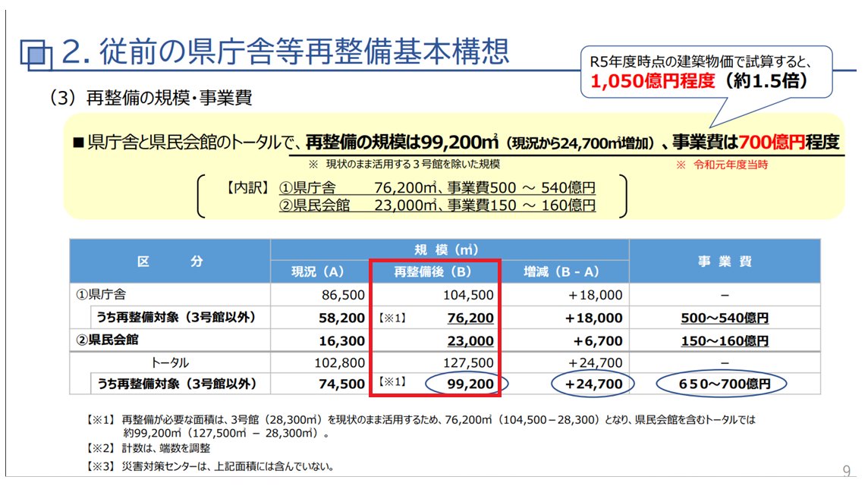The width and height of the screenshot is (868, 486).
Task: Select cell '104,500' in the 県庁舎 row
Action: (468, 295)
